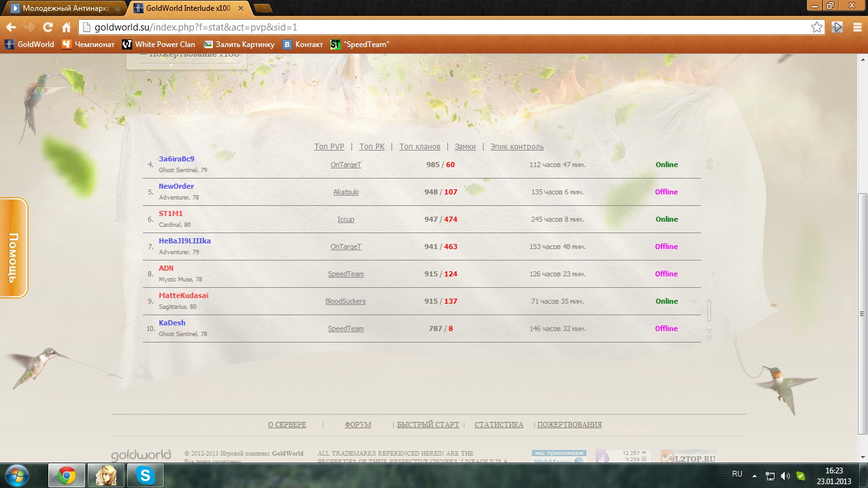Image resolution: width=868 pixels, height=488 pixels.
Task: Click the address bar URL field
Action: tap(445, 27)
